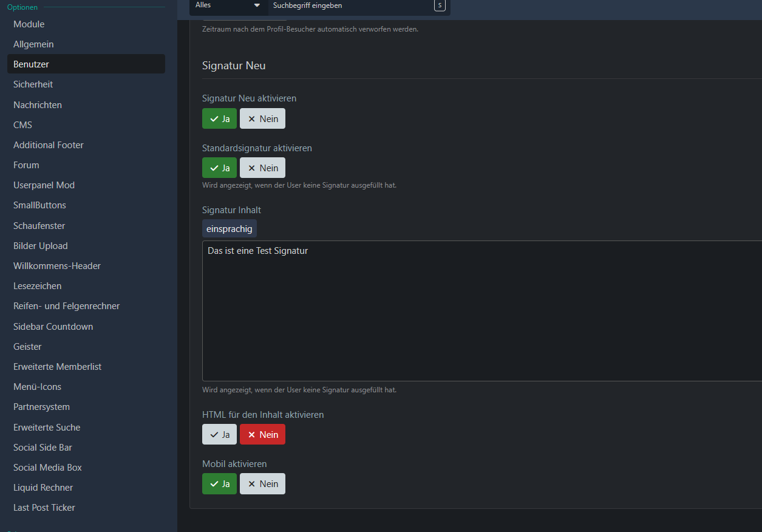Select Additional Footer in sidebar
Image resolution: width=762 pixels, height=532 pixels.
[49, 145]
